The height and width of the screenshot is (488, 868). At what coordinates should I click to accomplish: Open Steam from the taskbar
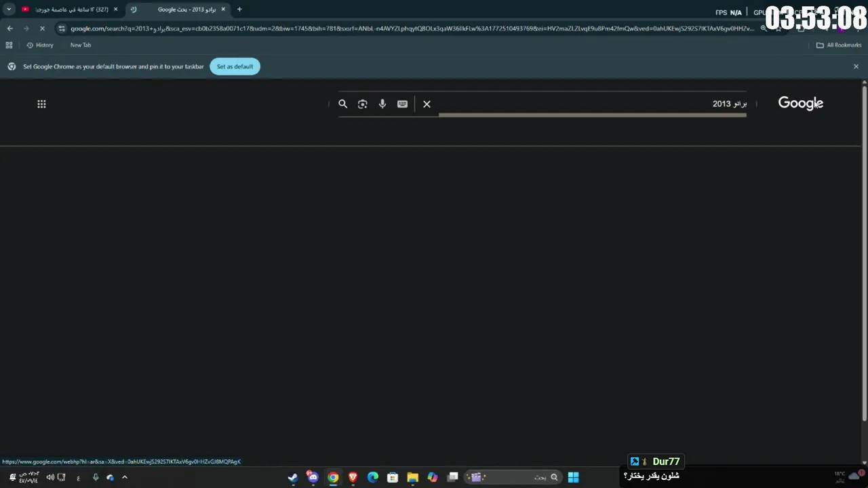pyautogui.click(x=293, y=477)
